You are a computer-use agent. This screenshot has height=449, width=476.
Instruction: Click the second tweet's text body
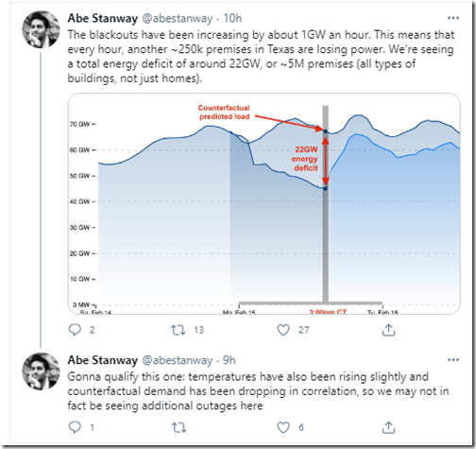pos(258,391)
